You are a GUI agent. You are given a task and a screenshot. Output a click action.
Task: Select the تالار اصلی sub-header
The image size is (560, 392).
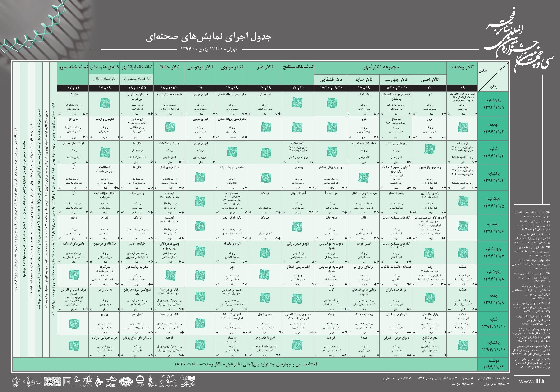[x=430, y=79]
